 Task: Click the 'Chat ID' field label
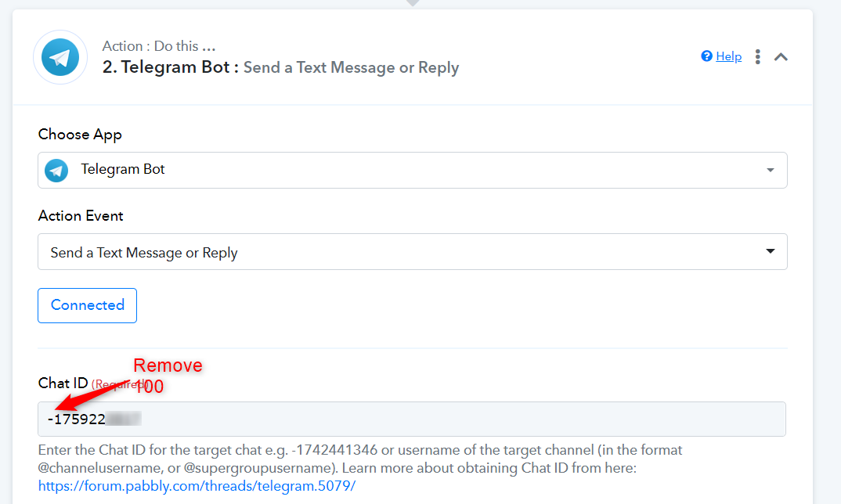point(63,383)
